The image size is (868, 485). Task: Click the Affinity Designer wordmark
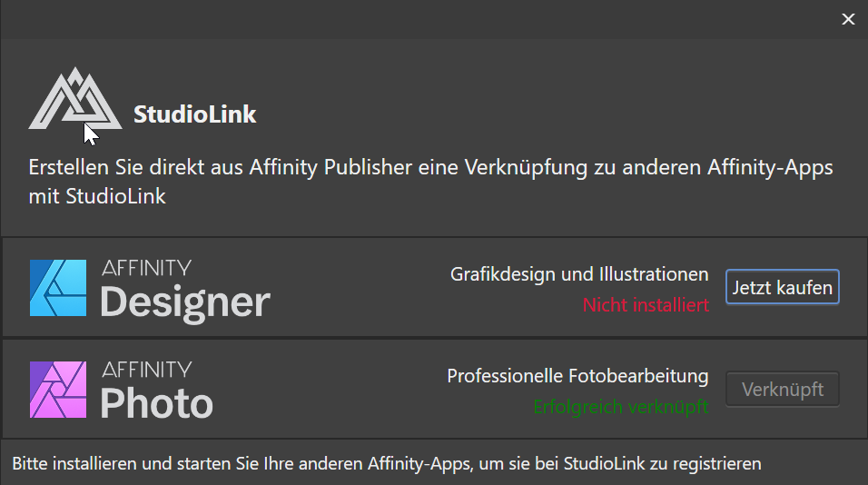click(x=185, y=292)
